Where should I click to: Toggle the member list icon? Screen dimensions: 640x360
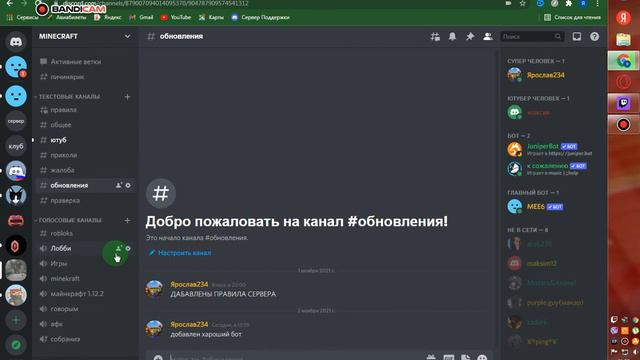[488, 37]
